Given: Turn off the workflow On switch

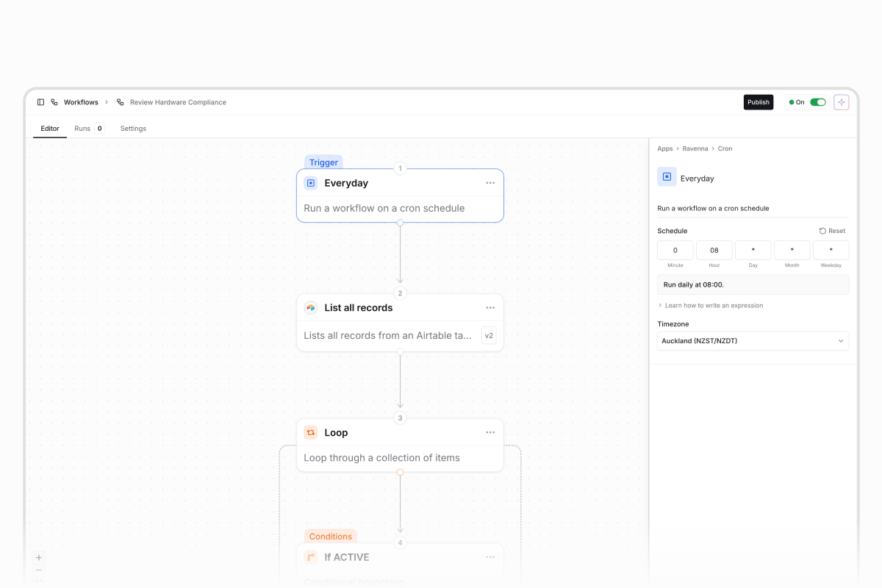Looking at the screenshot, I should click(818, 102).
